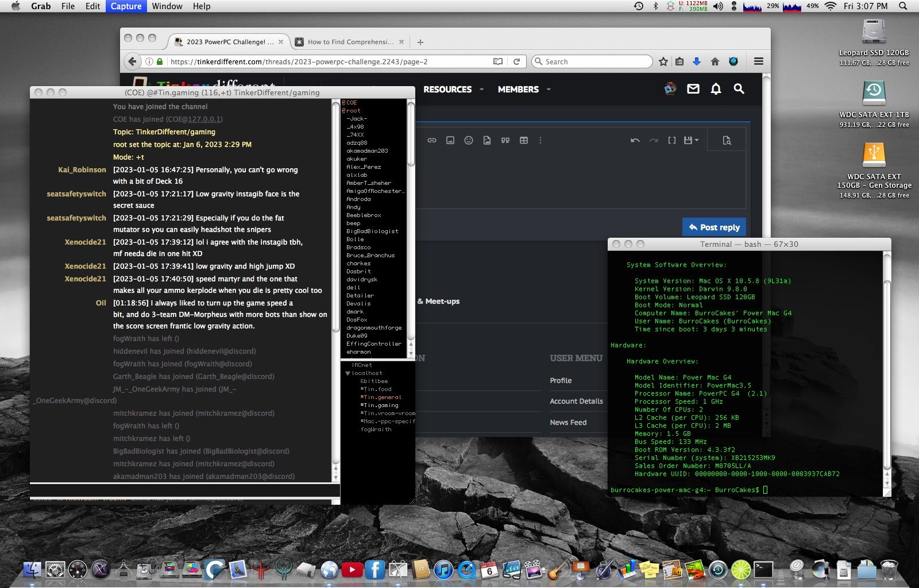Expand the MEMBERS nav dropdown arrow
Screen dimensions: 919x588
[x=549, y=90]
